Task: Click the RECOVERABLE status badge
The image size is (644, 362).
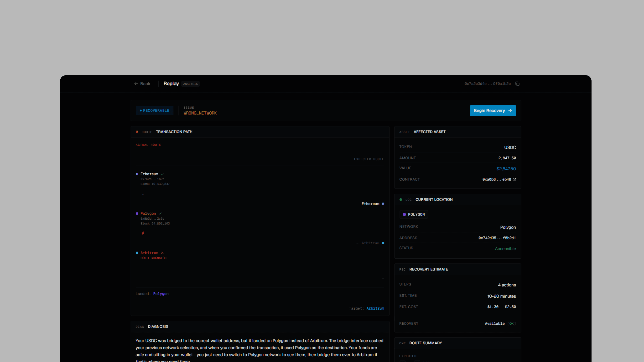Action: tap(154, 110)
